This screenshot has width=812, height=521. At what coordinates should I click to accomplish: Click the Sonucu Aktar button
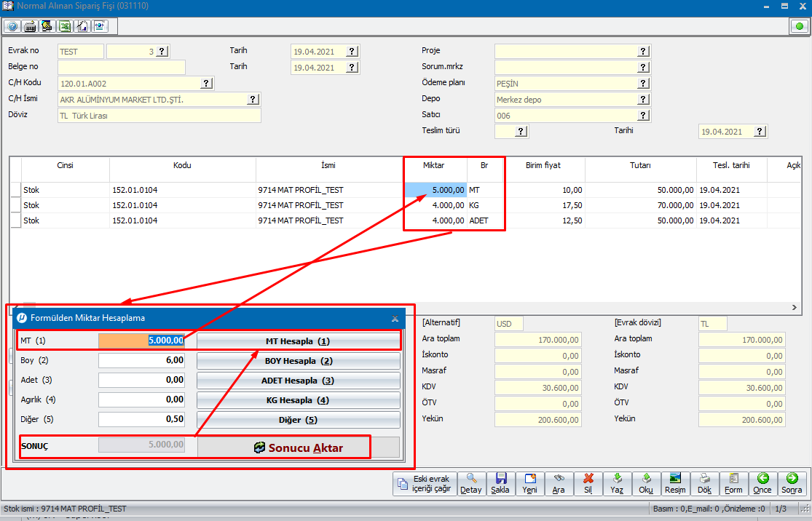pyautogui.click(x=299, y=448)
